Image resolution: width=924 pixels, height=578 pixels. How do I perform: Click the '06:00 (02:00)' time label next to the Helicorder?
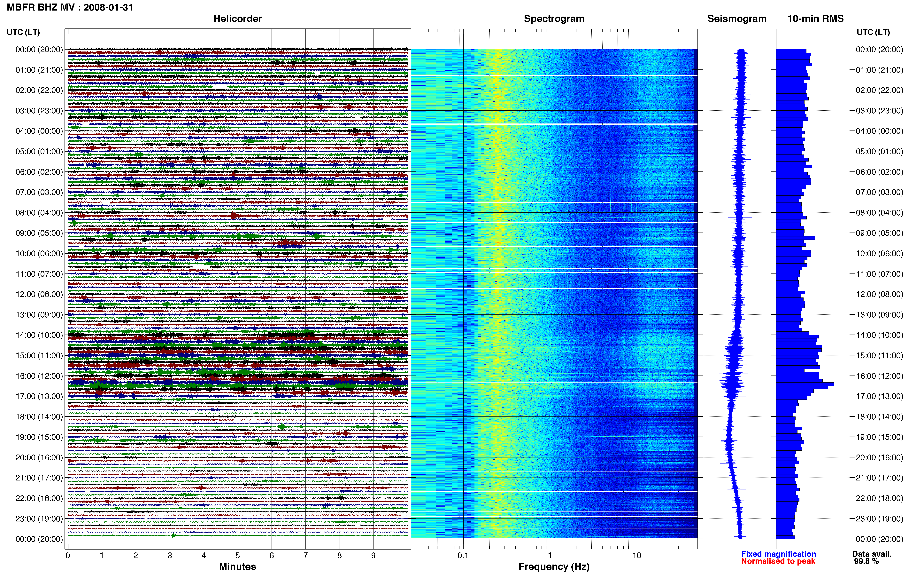pos(39,172)
